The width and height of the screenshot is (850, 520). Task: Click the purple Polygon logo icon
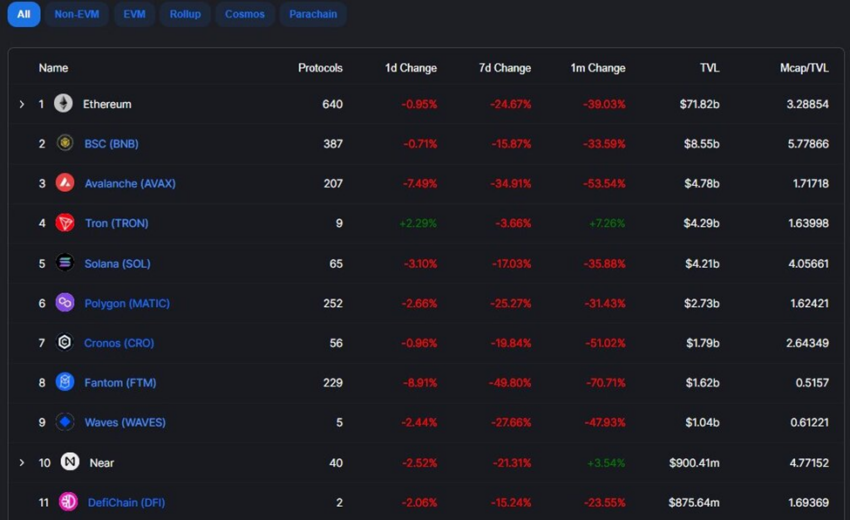click(65, 303)
